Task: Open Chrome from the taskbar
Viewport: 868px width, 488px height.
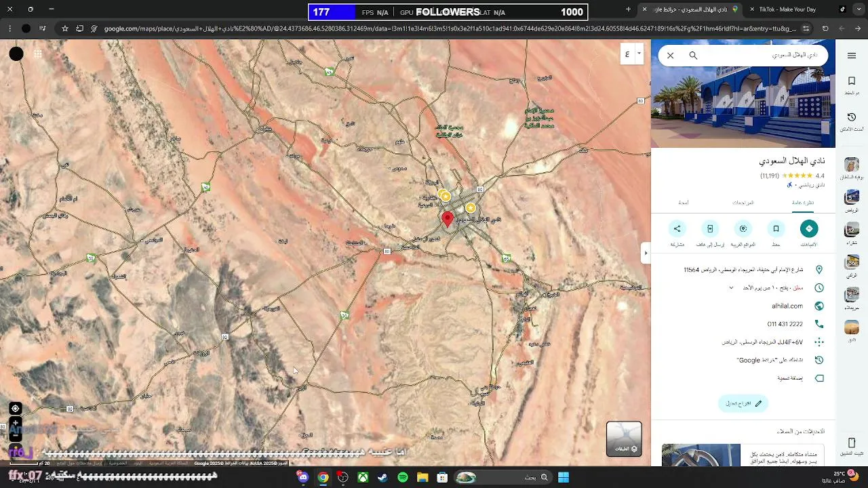Action: [x=323, y=477]
